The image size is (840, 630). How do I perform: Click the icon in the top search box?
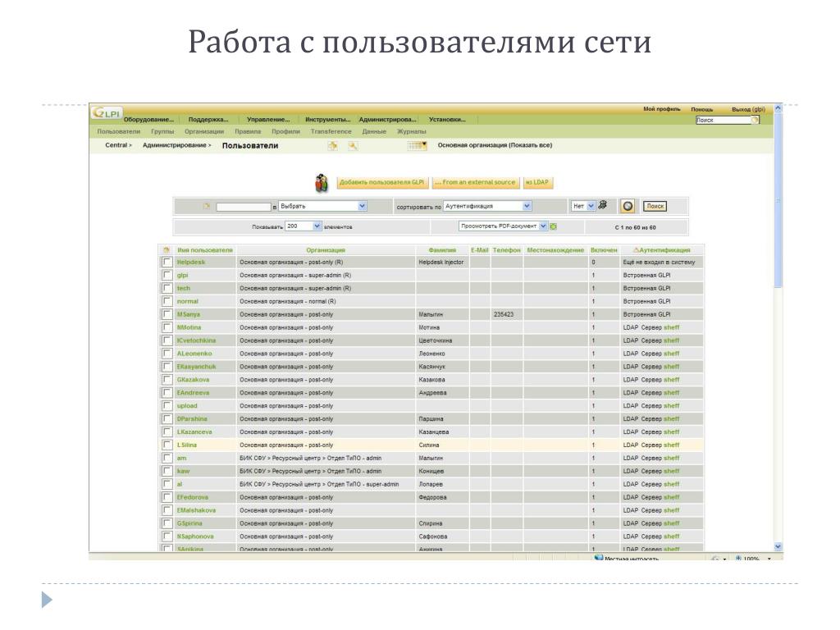pos(755,120)
